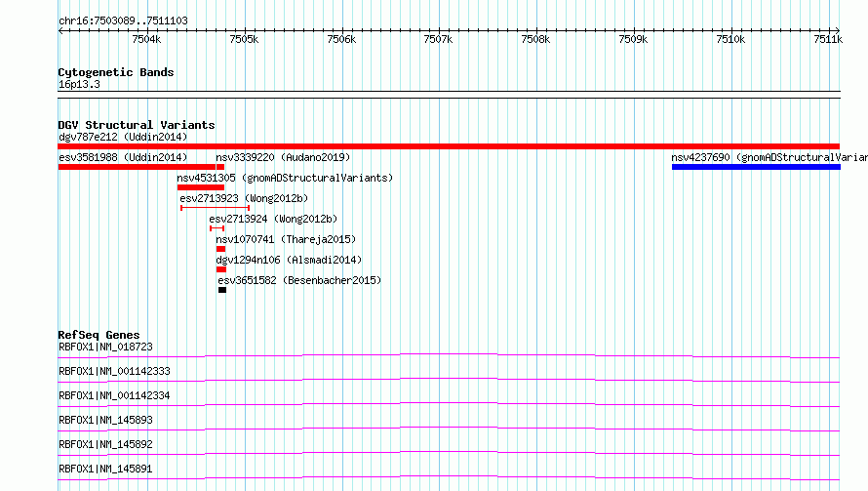Select variant label dgv787e212 (Uddin2014)
The width and height of the screenshot is (868, 491).
pyautogui.click(x=123, y=137)
